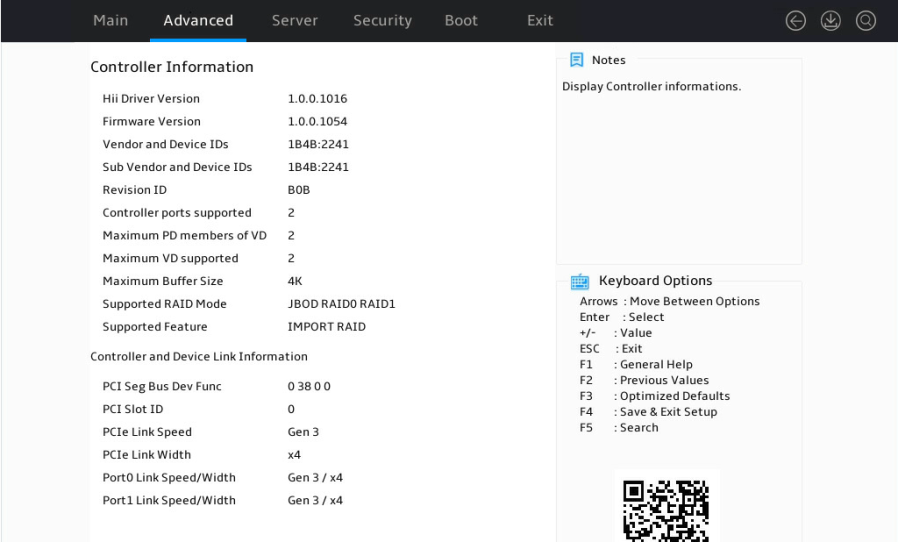Select the Hii Driver Version label
The image size is (898, 542).
[x=151, y=99]
